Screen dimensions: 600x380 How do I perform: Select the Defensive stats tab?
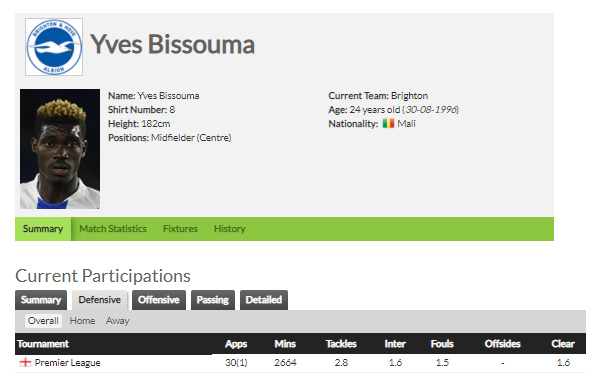(x=99, y=300)
